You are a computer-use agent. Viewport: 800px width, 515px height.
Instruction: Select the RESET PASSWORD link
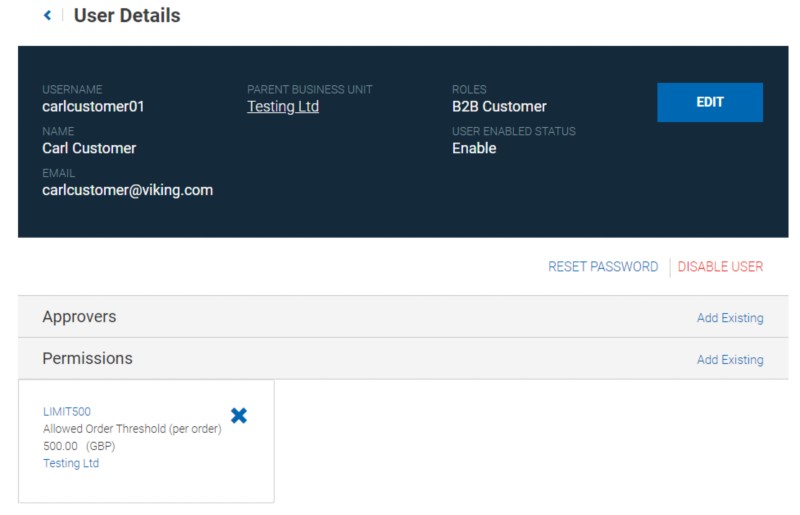[x=603, y=267]
